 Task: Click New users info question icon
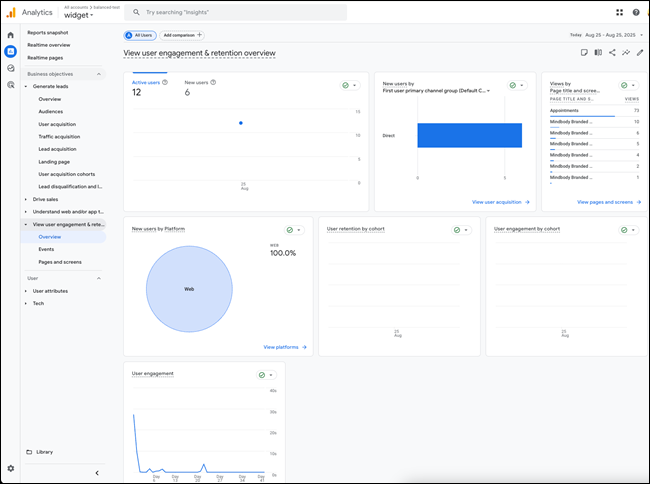pos(213,82)
